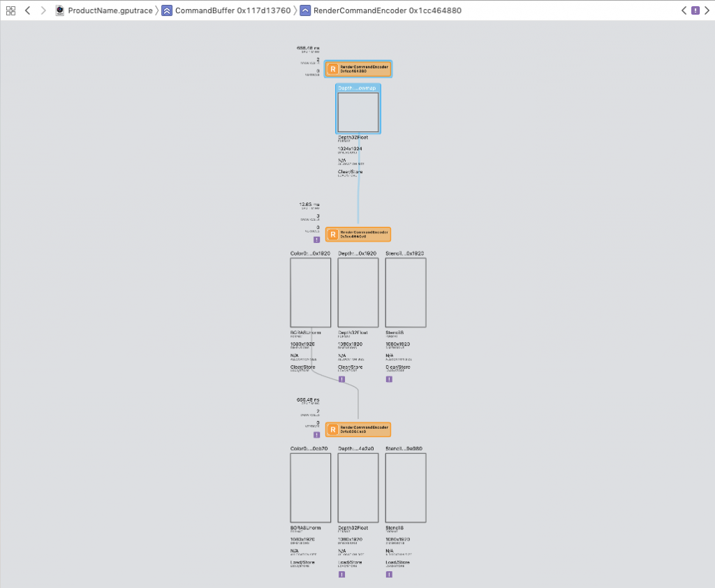The height and width of the screenshot is (588, 715).
Task: Go forward in navigation history
Action: 43,10
